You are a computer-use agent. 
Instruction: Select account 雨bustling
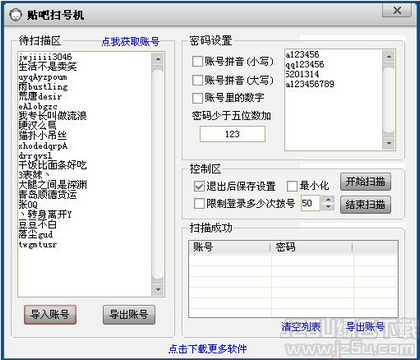pos(43,87)
